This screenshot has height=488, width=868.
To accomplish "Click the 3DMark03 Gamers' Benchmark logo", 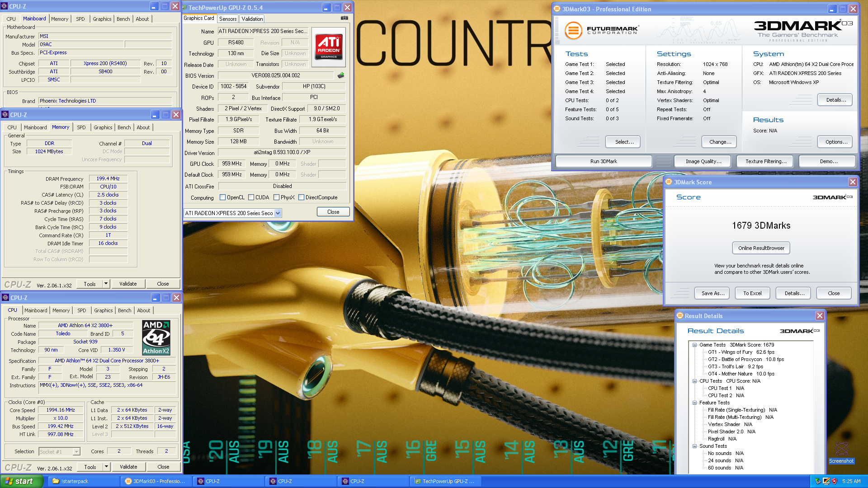I will tap(803, 31).
